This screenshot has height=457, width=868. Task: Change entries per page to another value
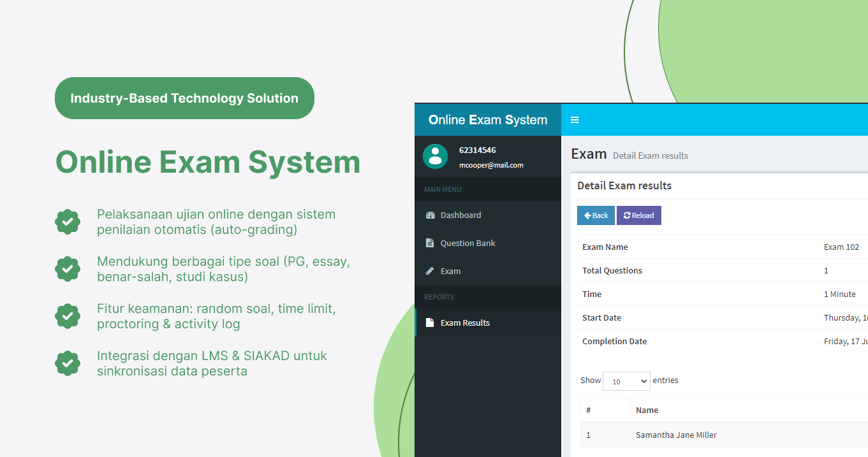click(x=626, y=381)
